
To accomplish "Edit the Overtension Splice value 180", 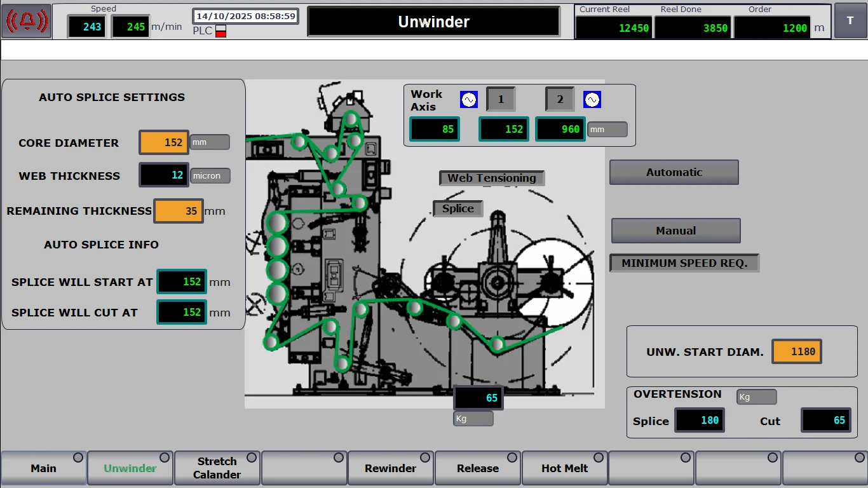I will 700,420.
